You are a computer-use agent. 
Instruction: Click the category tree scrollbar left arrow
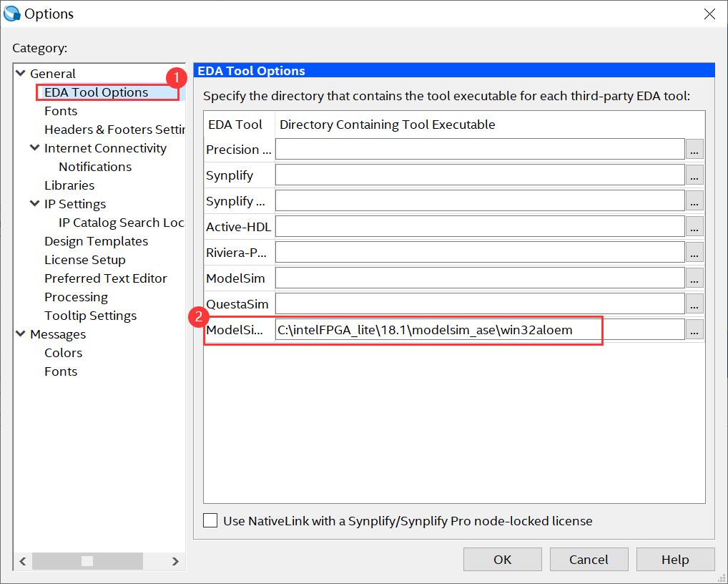[x=23, y=561]
